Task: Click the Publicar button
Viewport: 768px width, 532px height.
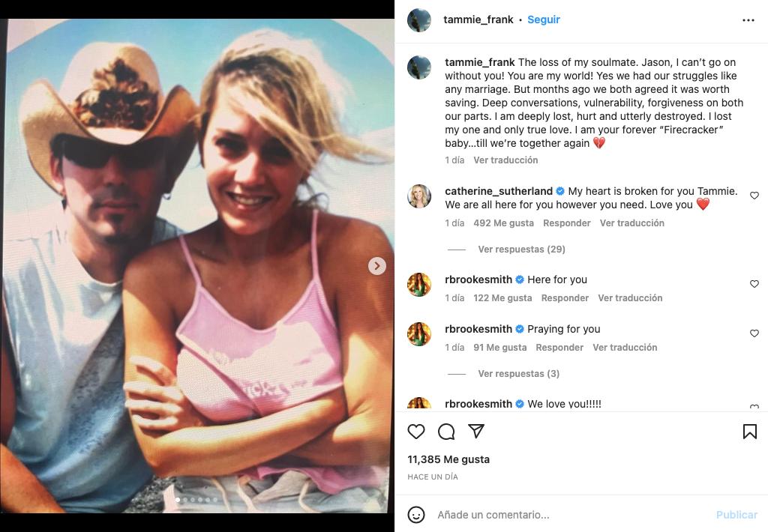Action: tap(736, 515)
